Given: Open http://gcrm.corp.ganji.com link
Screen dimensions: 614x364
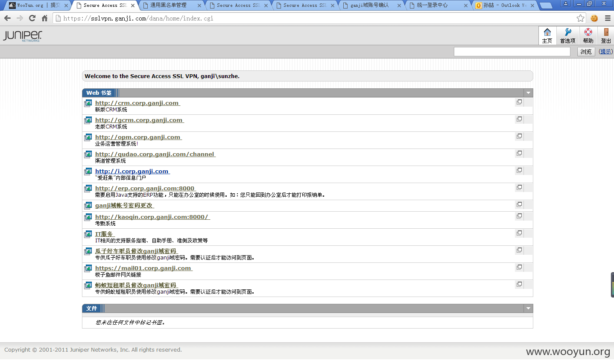Looking at the screenshot, I should coord(139,120).
